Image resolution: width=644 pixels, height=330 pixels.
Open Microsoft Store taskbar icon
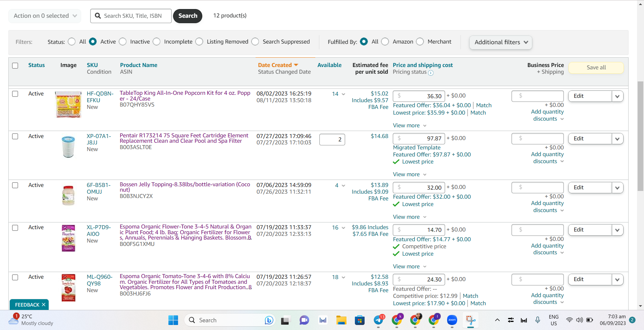click(x=360, y=320)
